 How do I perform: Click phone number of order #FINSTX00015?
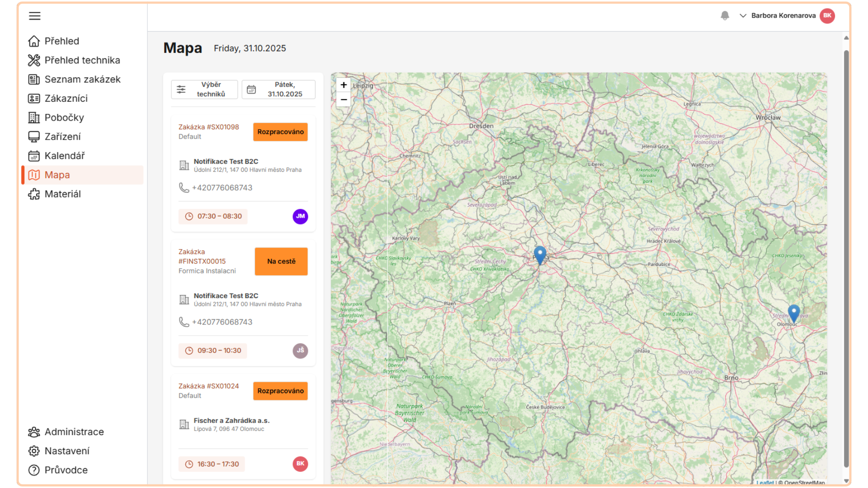click(222, 322)
